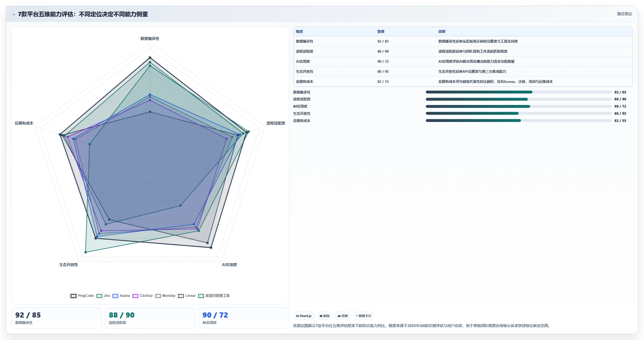Click the Chart.js tag

point(304,316)
